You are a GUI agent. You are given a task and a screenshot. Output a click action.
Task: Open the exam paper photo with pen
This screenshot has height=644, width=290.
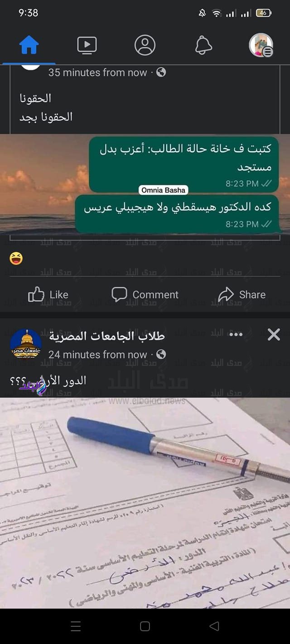coord(145,503)
